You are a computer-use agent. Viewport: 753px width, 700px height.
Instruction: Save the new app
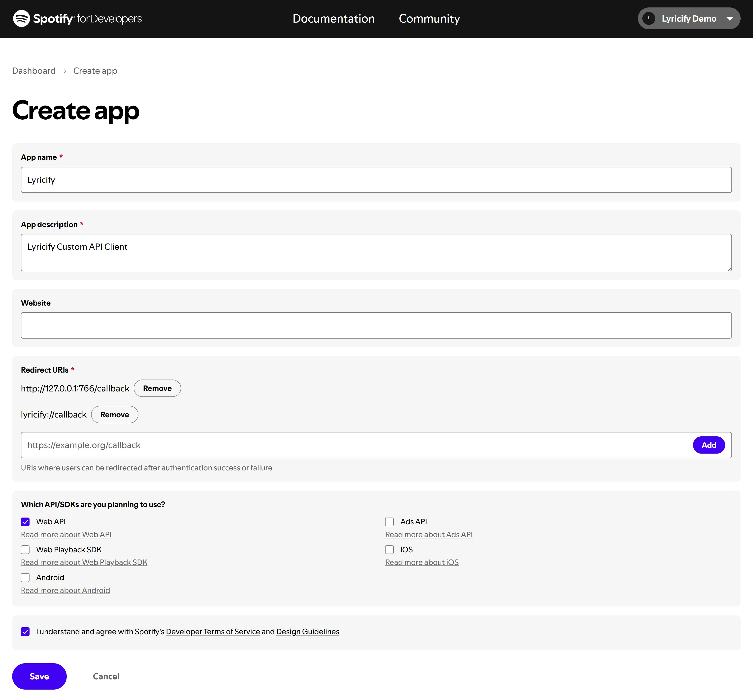pos(39,676)
